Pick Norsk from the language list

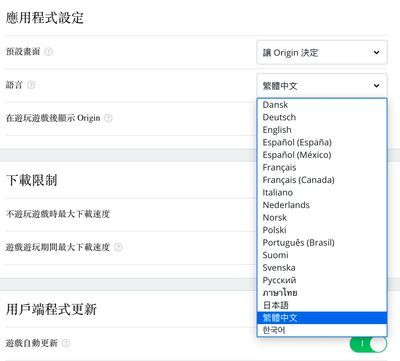[x=322, y=217]
